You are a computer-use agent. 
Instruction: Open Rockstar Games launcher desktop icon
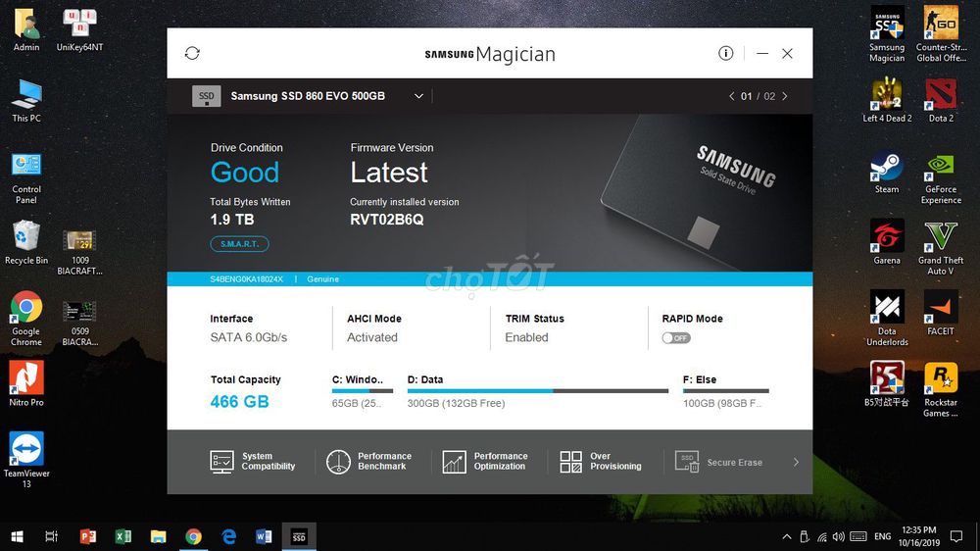point(941,389)
